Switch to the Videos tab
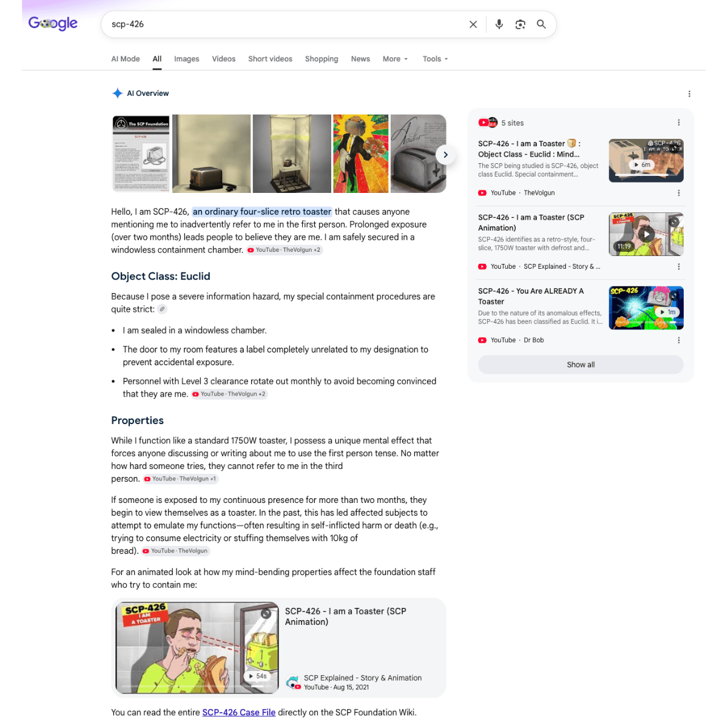The image size is (728, 728). click(224, 59)
